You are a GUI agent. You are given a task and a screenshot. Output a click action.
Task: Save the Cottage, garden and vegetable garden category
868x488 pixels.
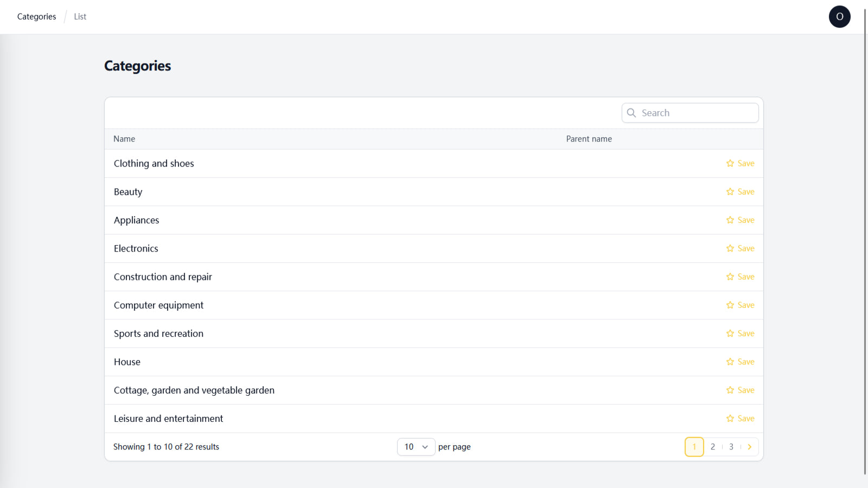pyautogui.click(x=741, y=390)
